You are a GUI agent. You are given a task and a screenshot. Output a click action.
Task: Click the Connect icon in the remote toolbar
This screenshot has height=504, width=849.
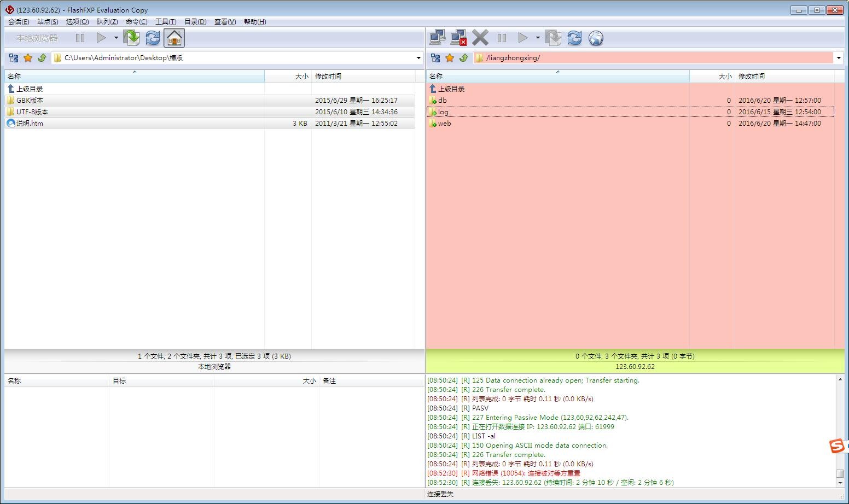point(437,38)
